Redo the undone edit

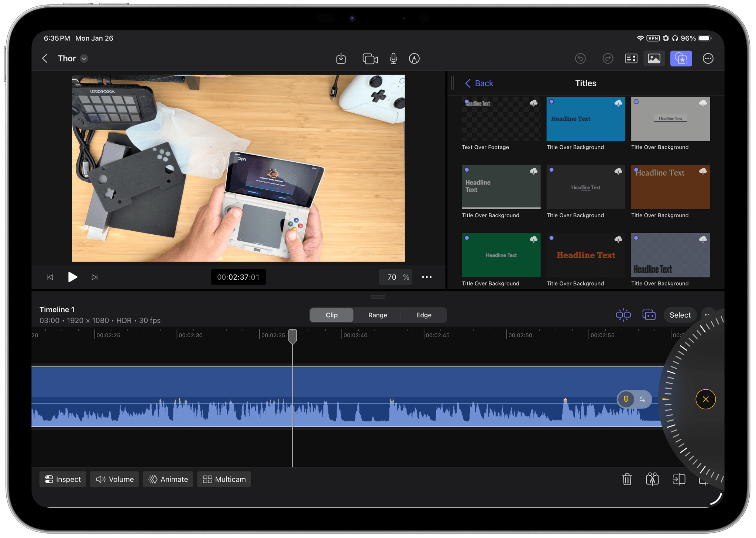click(607, 58)
